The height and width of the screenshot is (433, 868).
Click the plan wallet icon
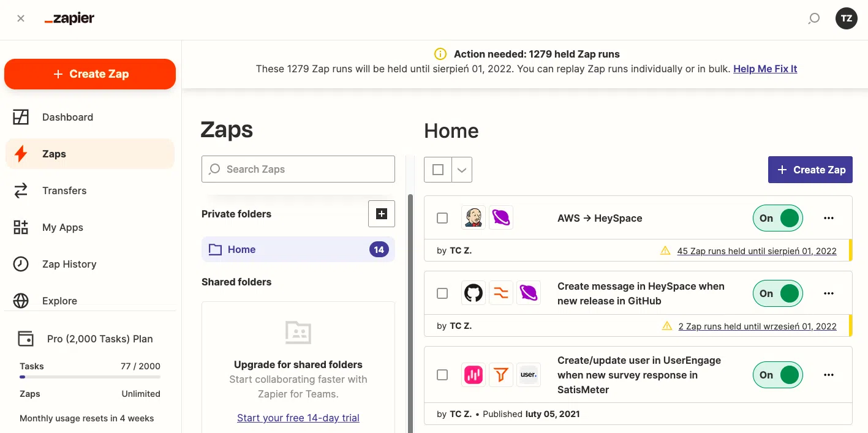click(x=26, y=339)
